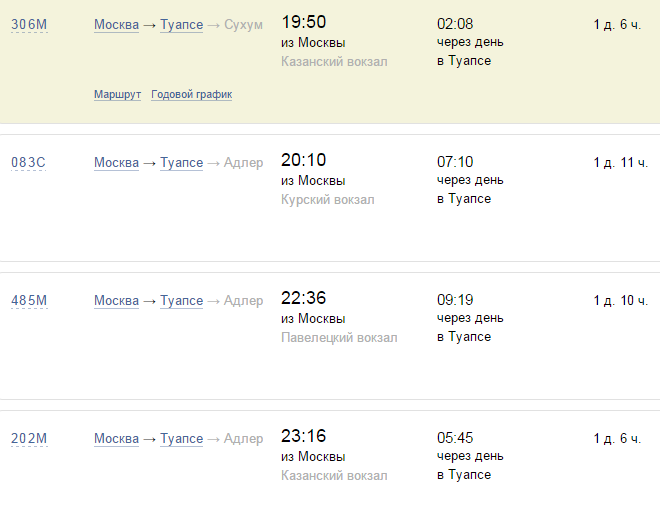
Task: Select the 20:10 departure from Курский вокзал
Action: click(304, 160)
